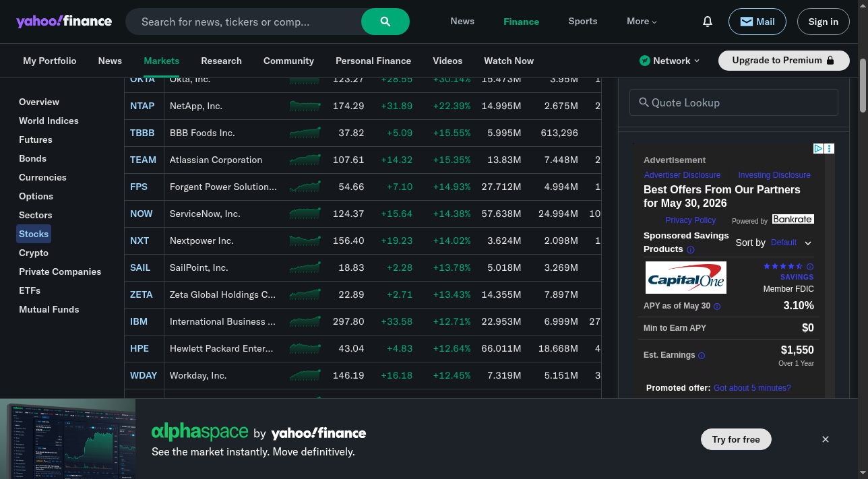Click the green search magnifier button
The image size is (868, 479).
[x=385, y=22]
